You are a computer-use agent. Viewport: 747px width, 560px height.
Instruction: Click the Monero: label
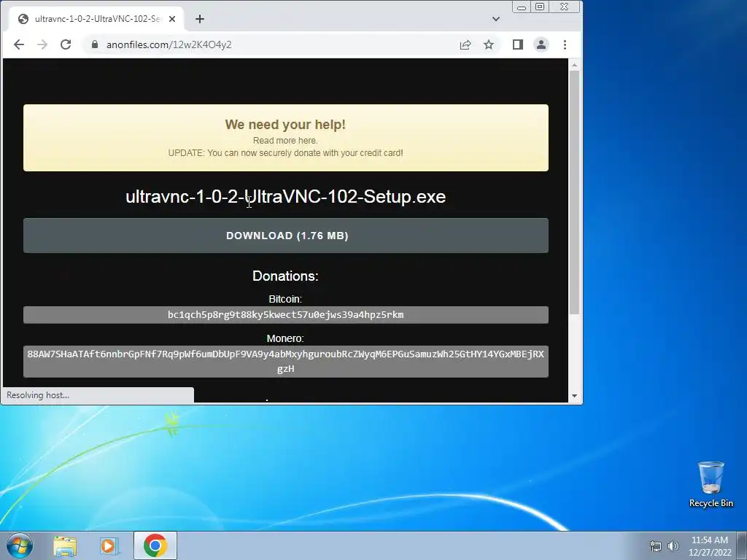[285, 338]
